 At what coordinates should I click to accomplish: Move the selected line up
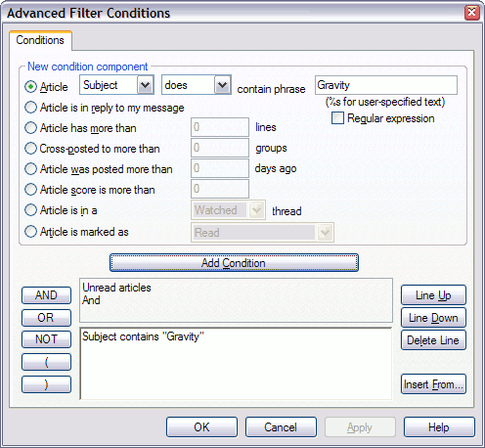coord(433,295)
